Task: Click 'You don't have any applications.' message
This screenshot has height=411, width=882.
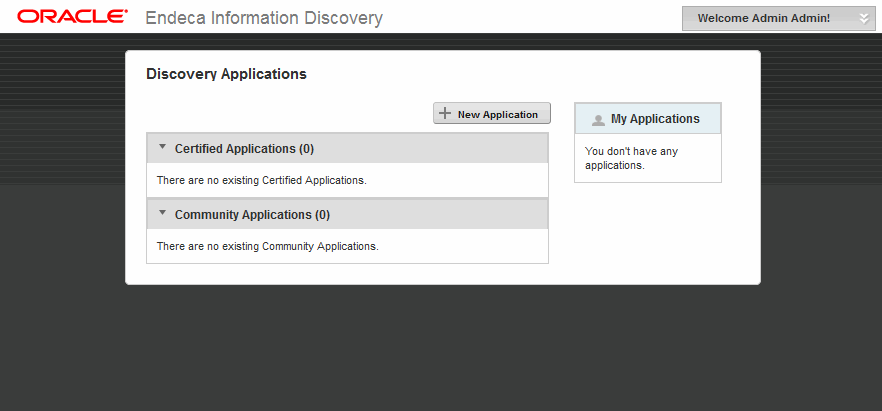Action: coord(632,159)
